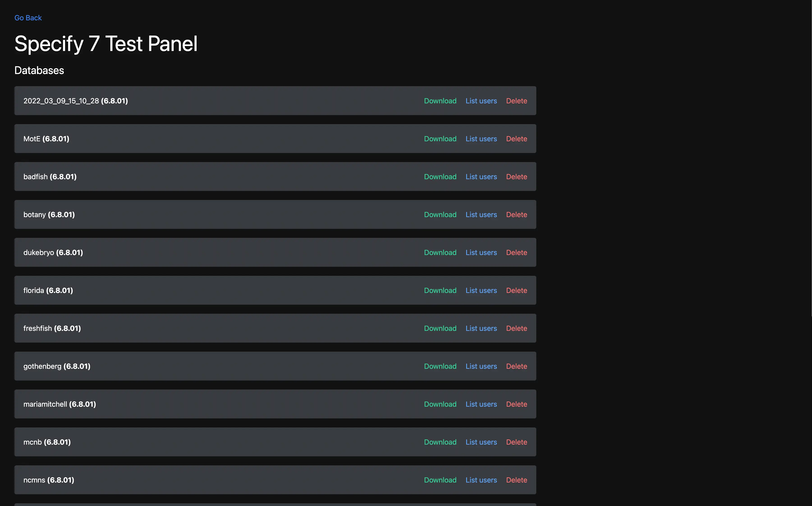Download the freshfish database

tap(440, 328)
